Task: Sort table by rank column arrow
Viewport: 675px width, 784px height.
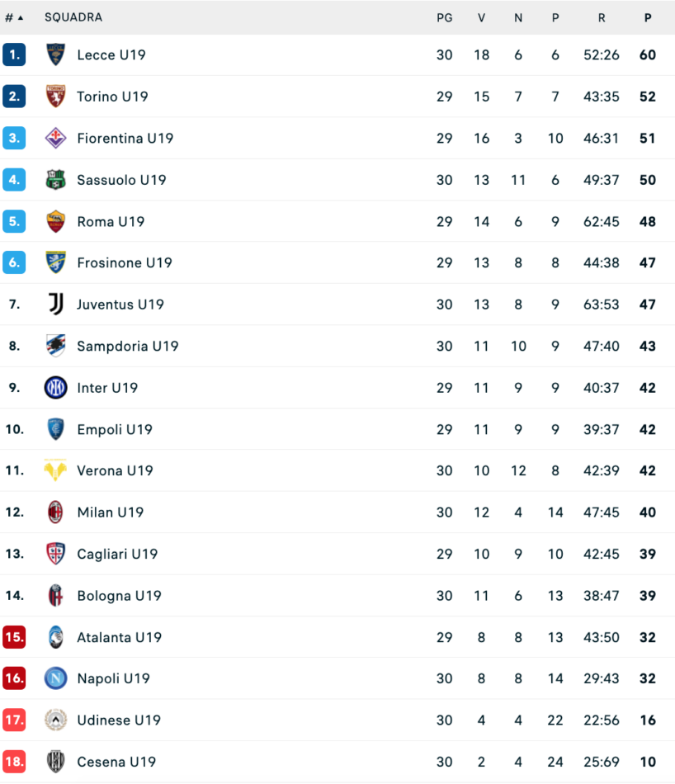Action: click(20, 17)
